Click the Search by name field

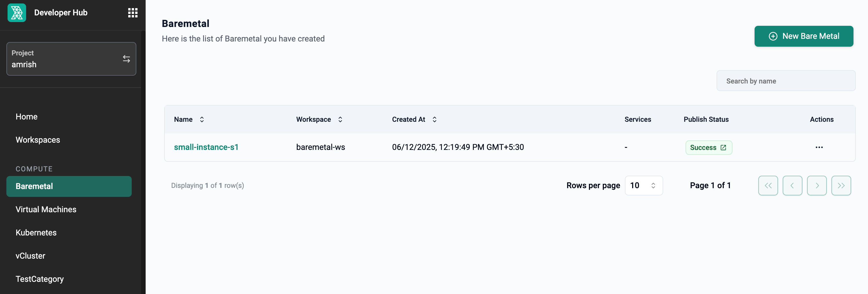click(x=786, y=81)
